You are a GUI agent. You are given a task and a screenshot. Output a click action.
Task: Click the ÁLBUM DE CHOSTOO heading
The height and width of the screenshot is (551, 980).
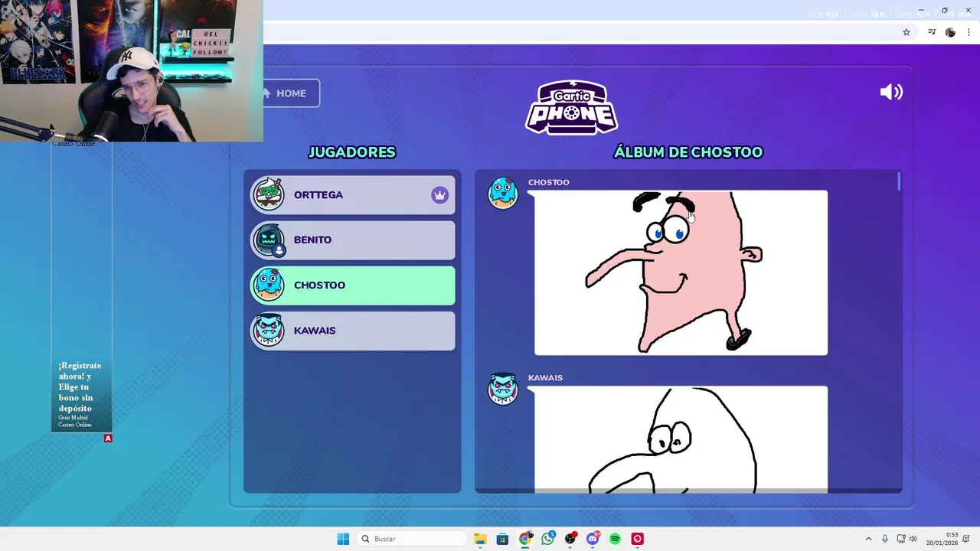[688, 152]
